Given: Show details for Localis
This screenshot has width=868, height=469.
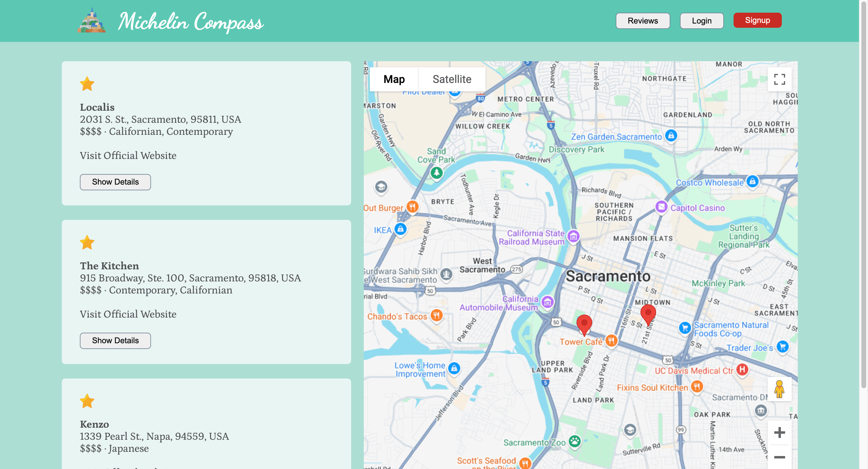Looking at the screenshot, I should coord(115,182).
